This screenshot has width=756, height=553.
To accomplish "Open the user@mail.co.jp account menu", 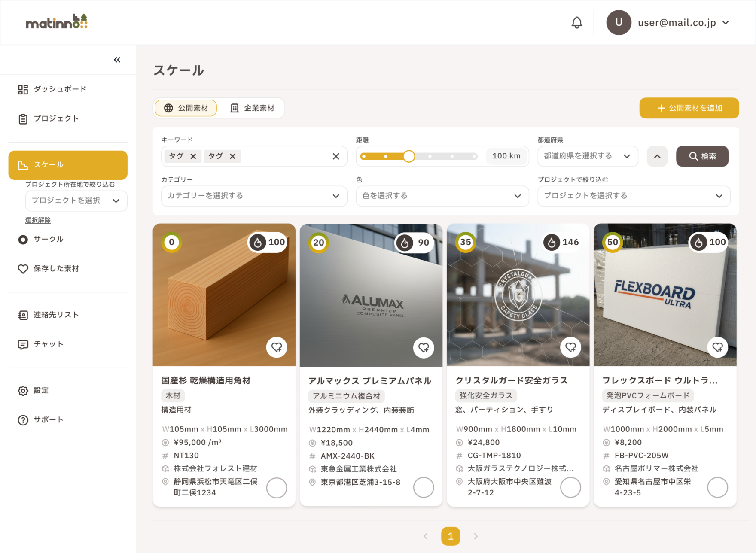I will 668,23.
